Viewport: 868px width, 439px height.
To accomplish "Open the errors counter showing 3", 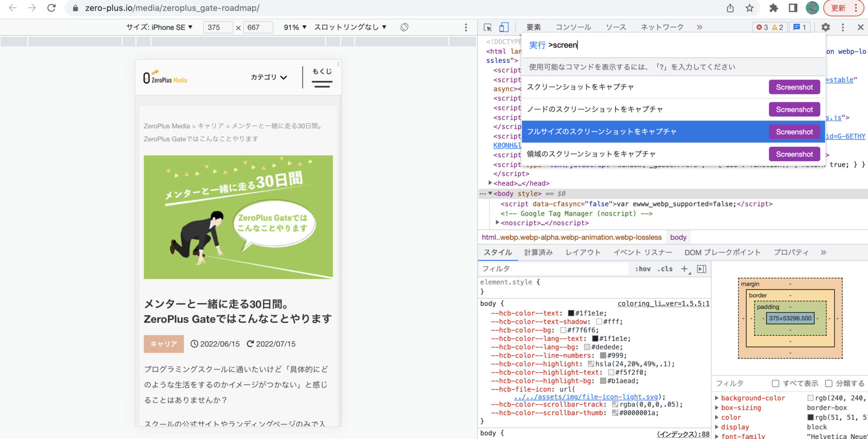I will [762, 27].
